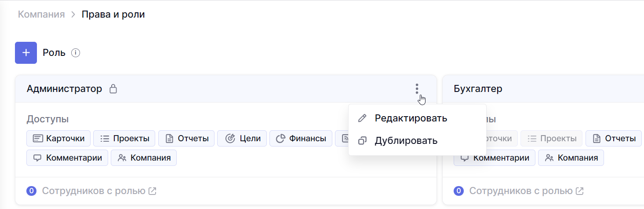Click the Цели access tag
Viewport: 644px width, 209px height.
tap(242, 139)
